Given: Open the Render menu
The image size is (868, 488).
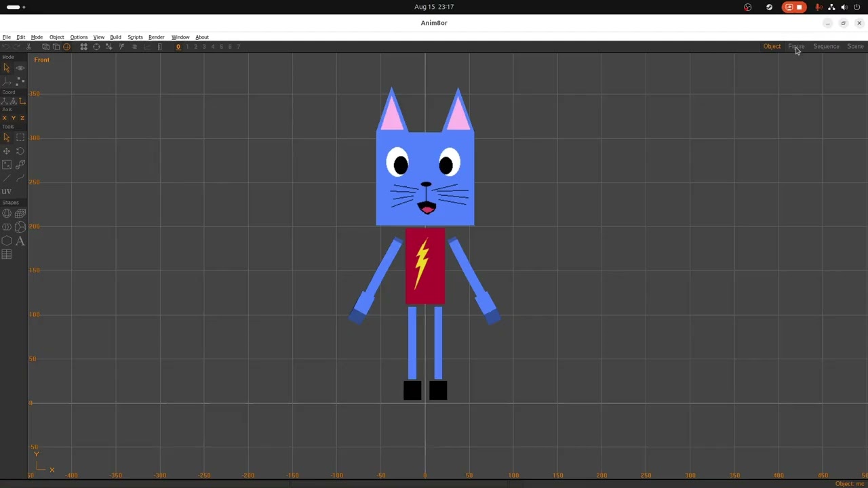Looking at the screenshot, I should [156, 37].
